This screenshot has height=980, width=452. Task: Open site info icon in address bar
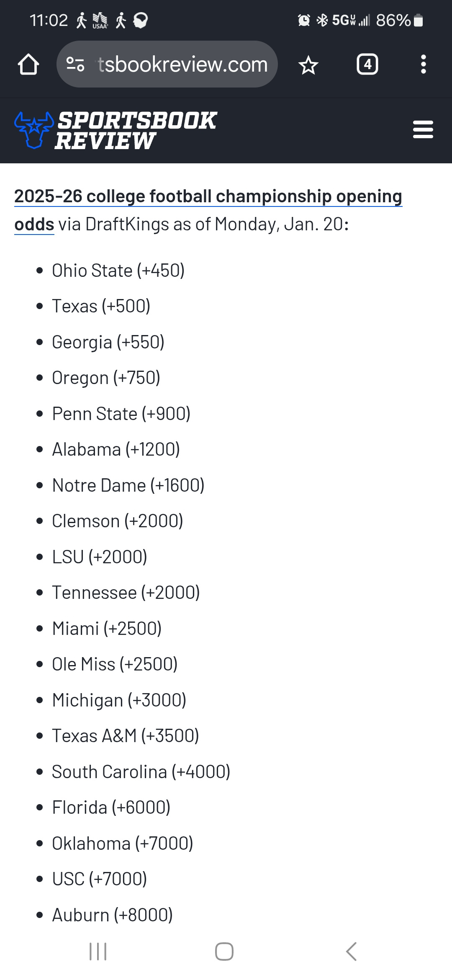[x=76, y=64]
